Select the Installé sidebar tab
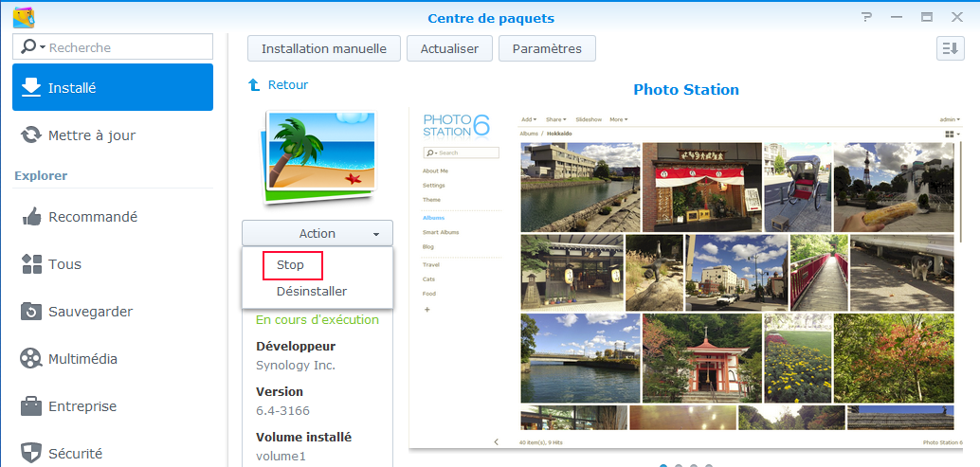 coord(113,88)
